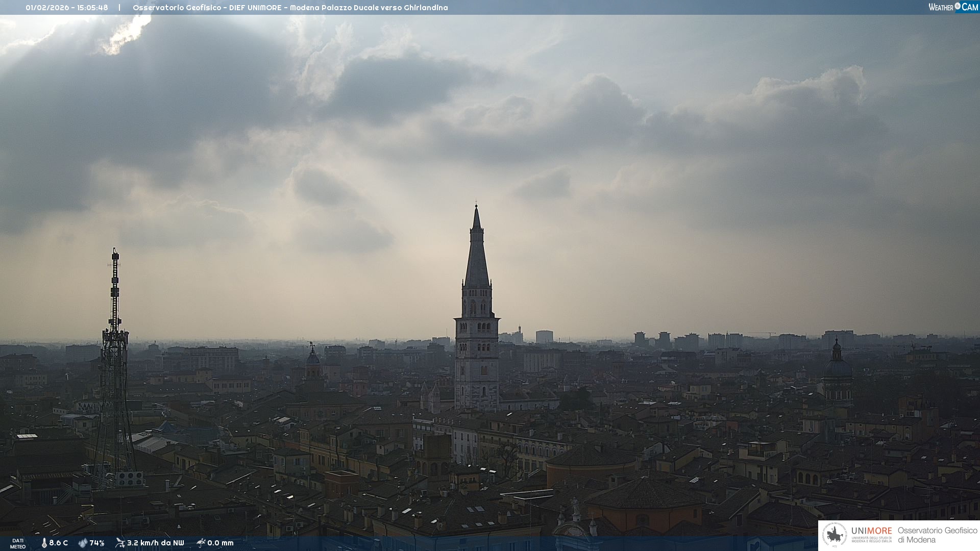Click the lattice antenna tower in image
The image size is (980, 551).
[x=115, y=357]
